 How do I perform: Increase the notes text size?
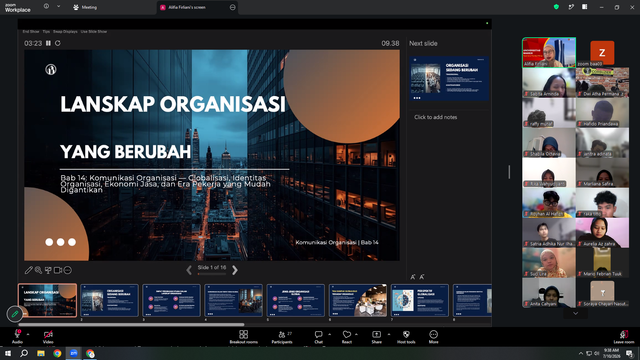413,277
